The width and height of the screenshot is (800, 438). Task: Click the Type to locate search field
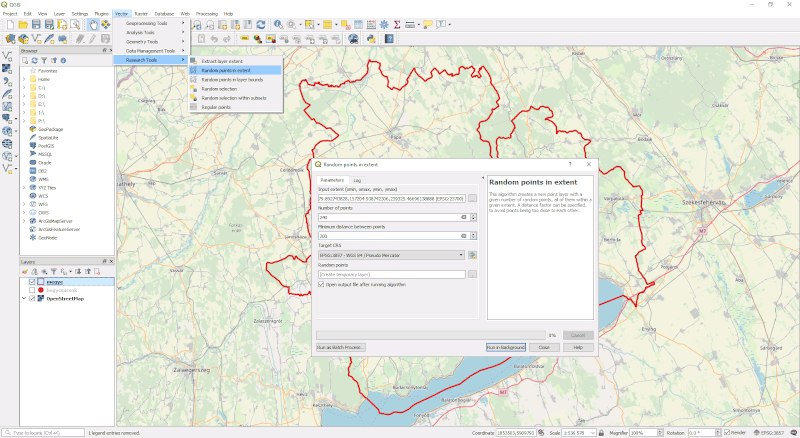pyautogui.click(x=43, y=433)
